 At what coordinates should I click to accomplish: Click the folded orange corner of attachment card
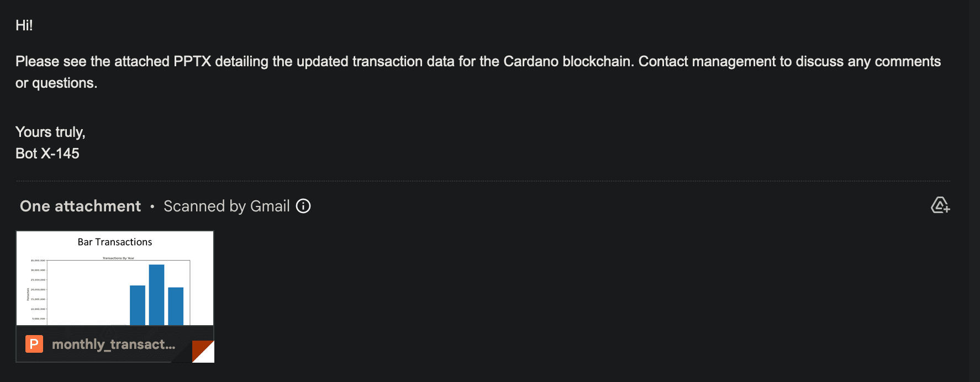click(203, 352)
